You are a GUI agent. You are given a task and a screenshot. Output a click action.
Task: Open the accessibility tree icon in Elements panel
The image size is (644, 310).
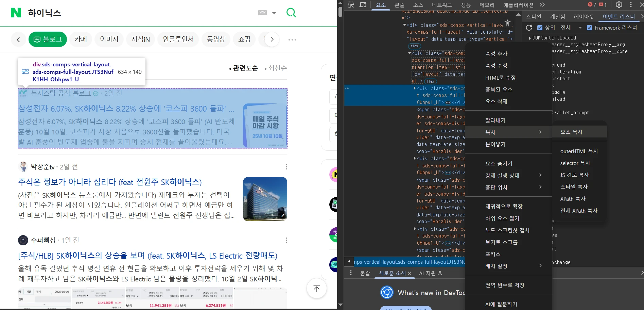click(507, 23)
